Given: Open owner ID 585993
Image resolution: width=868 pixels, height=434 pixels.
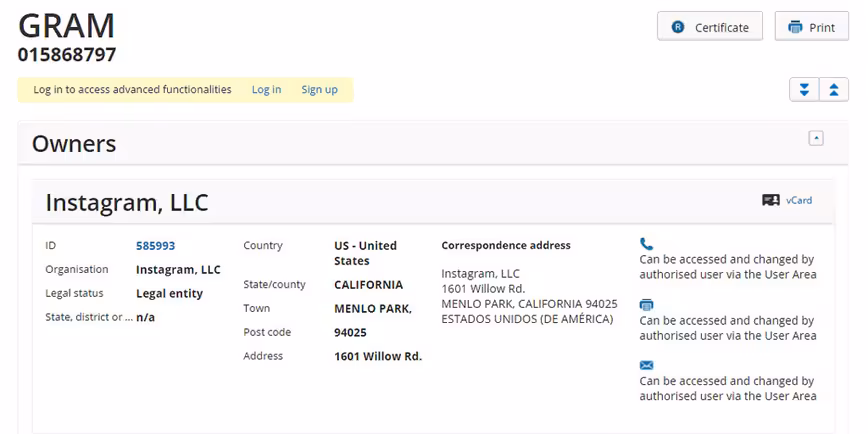Looking at the screenshot, I should 156,246.
